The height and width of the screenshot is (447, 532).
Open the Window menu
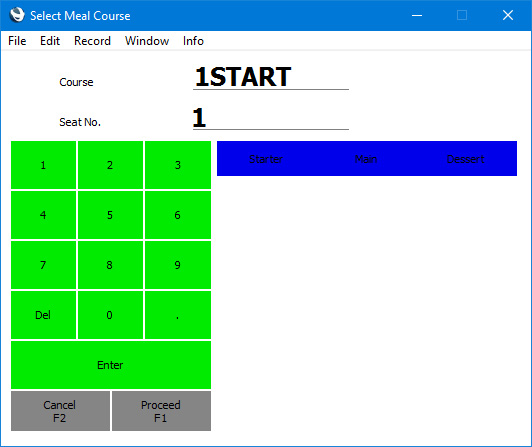pyautogui.click(x=147, y=41)
